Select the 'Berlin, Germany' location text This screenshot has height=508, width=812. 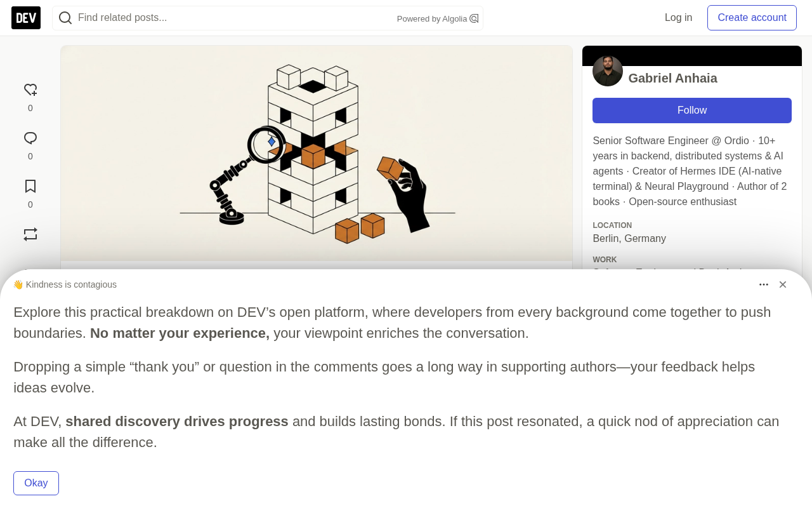[x=629, y=239]
